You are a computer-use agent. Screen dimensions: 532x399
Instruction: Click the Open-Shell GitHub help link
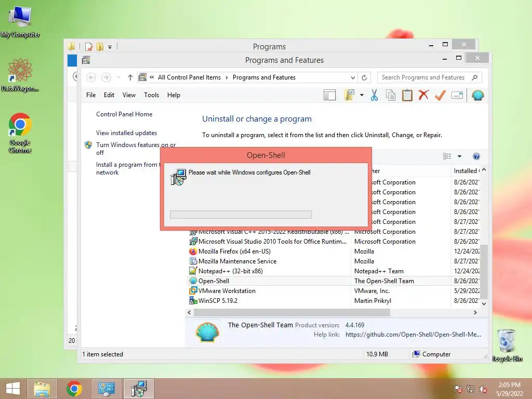click(413, 335)
